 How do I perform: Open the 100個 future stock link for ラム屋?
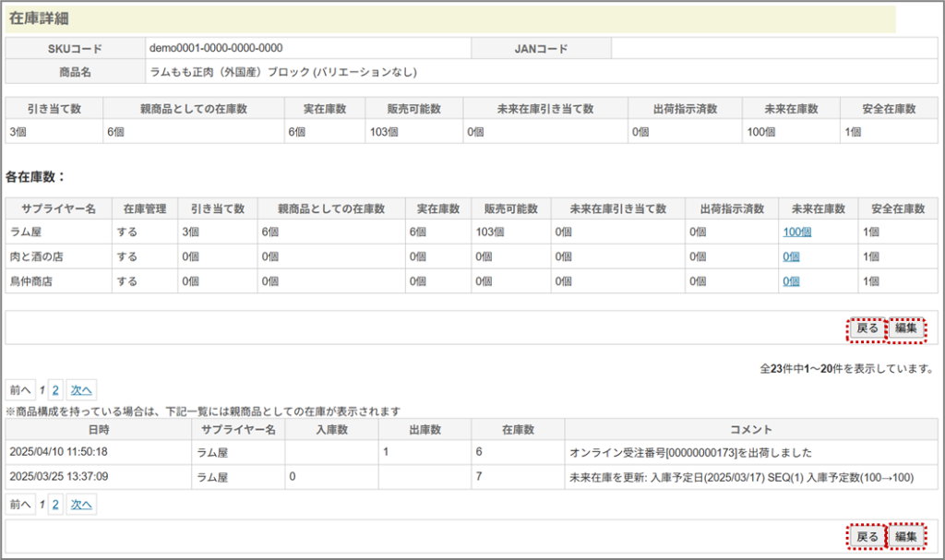pos(796,232)
